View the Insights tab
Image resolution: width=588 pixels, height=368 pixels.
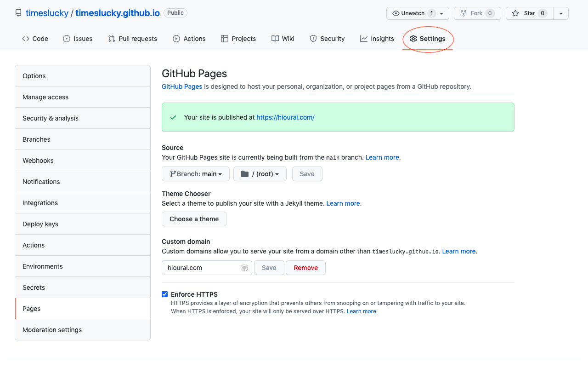pyautogui.click(x=377, y=39)
